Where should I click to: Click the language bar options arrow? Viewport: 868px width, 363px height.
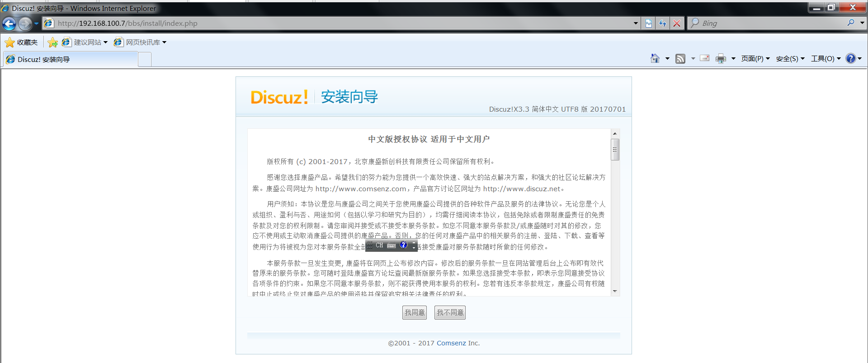(414, 247)
